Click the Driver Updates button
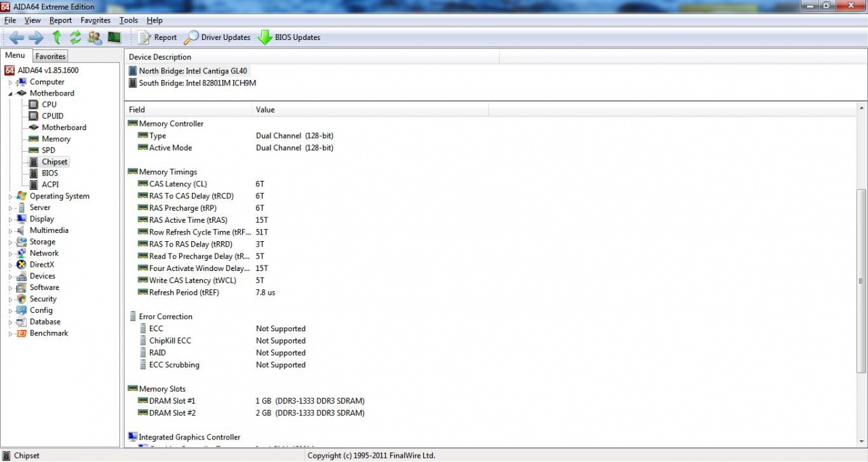 coord(218,38)
